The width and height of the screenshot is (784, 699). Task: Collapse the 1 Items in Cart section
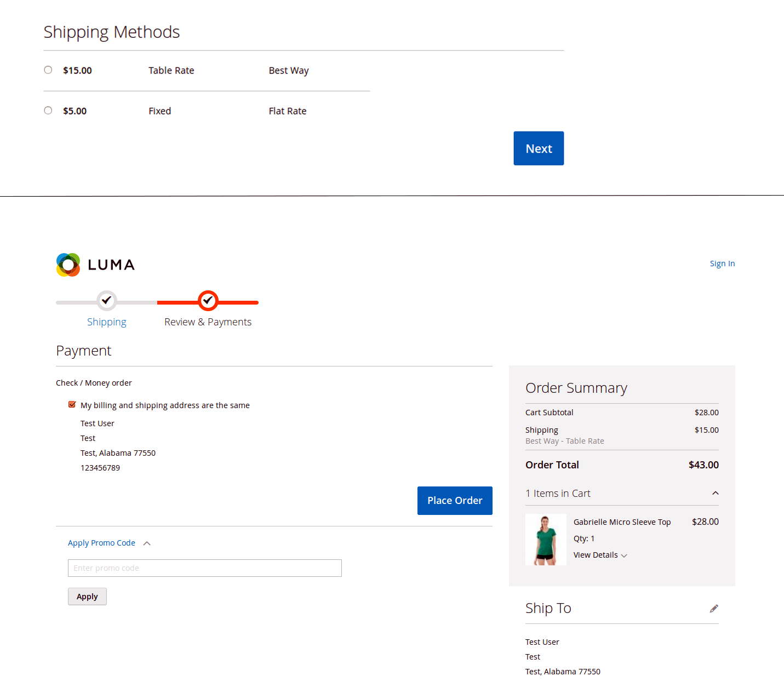click(622, 494)
